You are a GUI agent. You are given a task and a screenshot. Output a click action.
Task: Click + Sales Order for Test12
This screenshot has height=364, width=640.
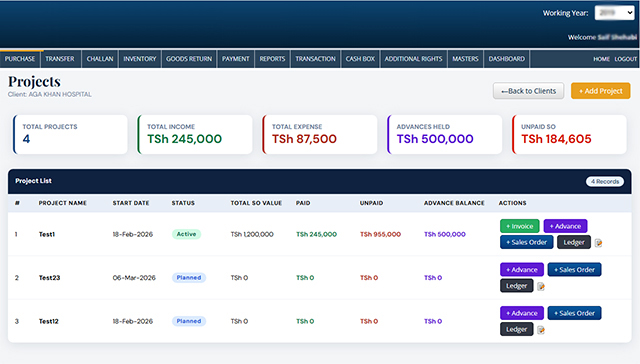tap(574, 313)
